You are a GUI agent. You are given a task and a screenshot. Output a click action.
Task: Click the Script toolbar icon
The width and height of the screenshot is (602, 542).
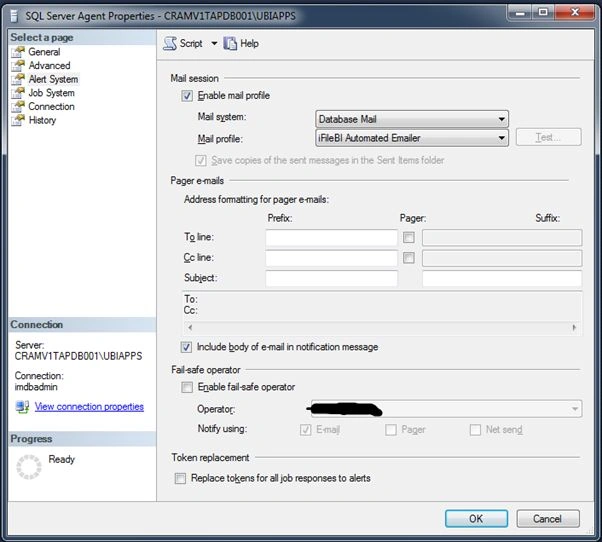point(170,43)
